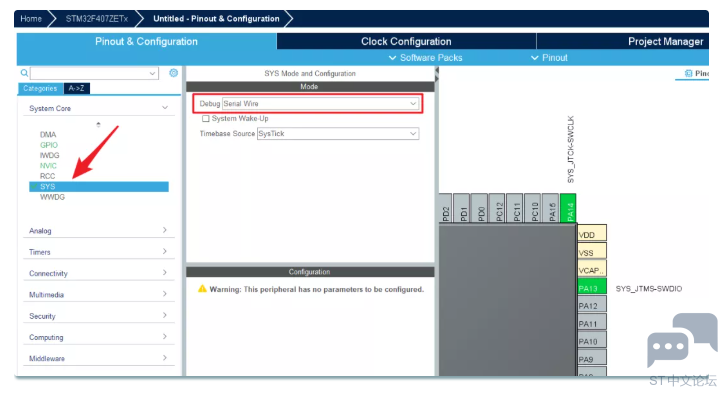Switch to Clock Configuration tab

(x=406, y=41)
